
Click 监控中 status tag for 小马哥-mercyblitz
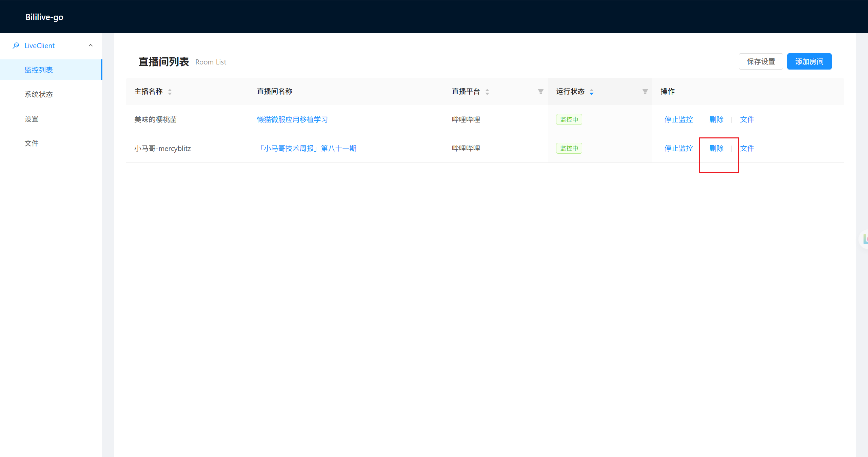click(x=569, y=148)
